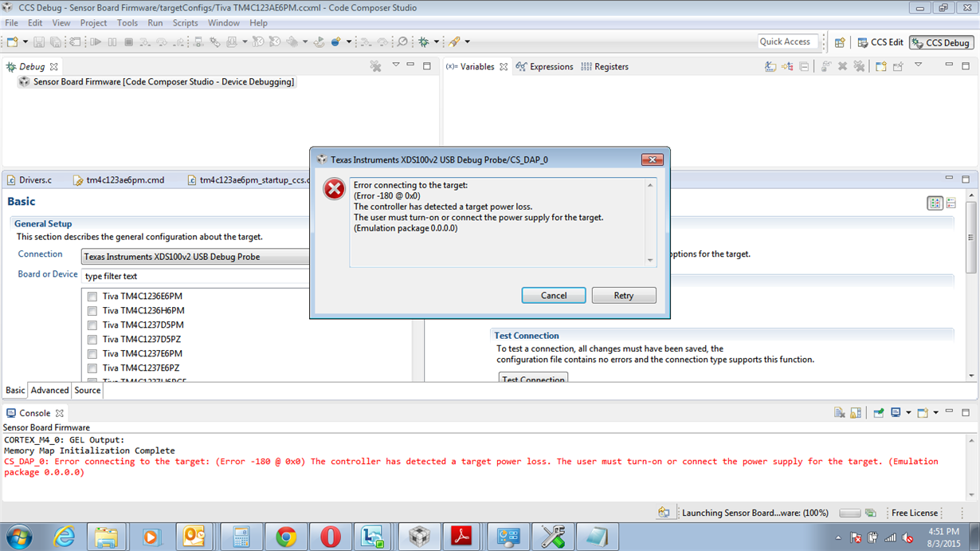
Task: Click the Resume debug toolbar icon
Action: (96, 41)
